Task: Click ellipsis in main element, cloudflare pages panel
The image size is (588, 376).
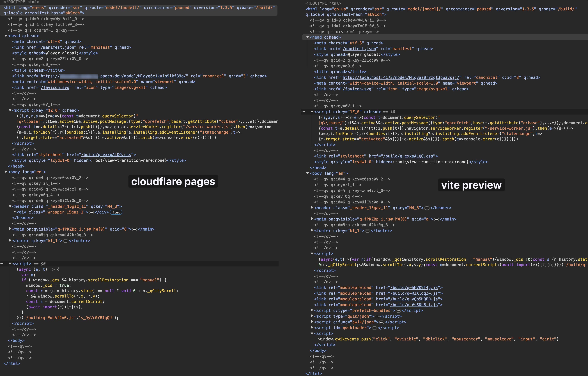Action: [134, 229]
